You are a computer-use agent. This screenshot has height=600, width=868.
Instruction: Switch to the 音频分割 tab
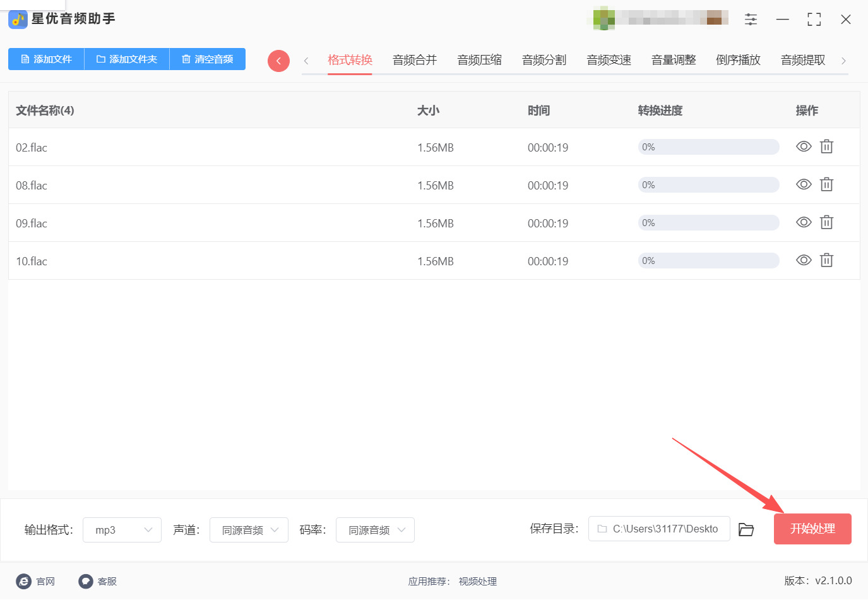coord(544,60)
